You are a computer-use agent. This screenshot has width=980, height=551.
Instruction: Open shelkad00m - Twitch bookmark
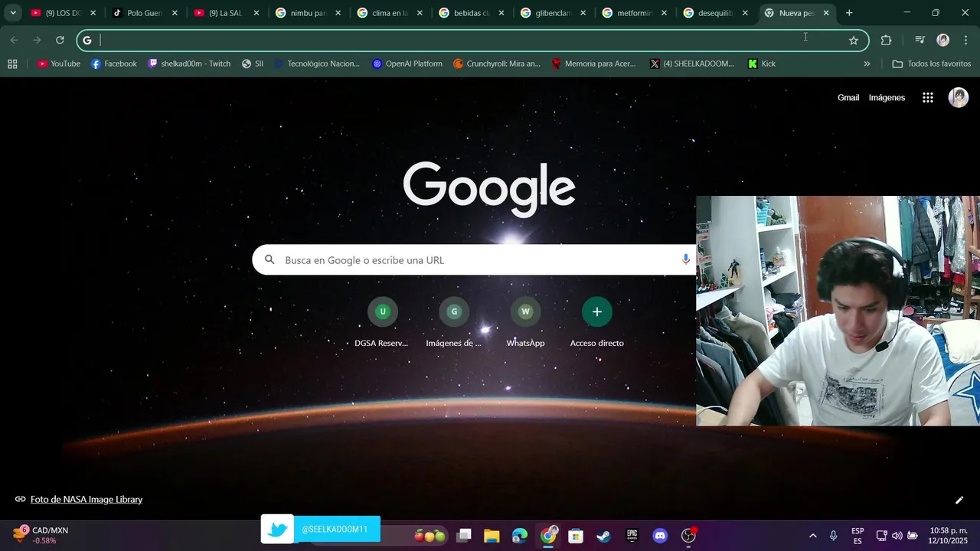click(189, 64)
